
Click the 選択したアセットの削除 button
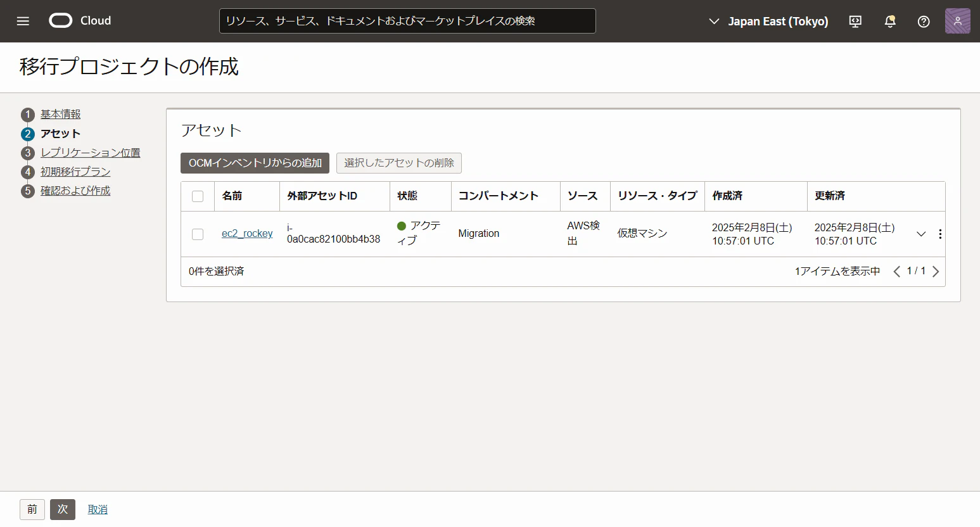click(x=399, y=163)
